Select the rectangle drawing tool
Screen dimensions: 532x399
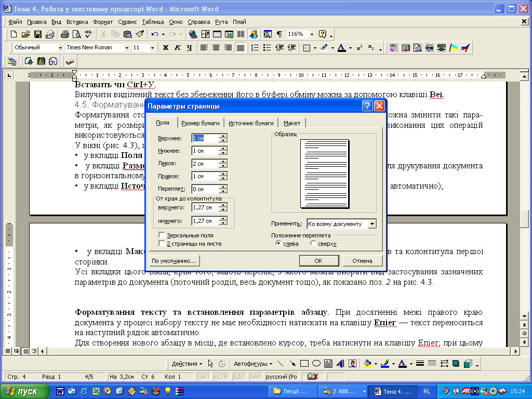coord(304,364)
